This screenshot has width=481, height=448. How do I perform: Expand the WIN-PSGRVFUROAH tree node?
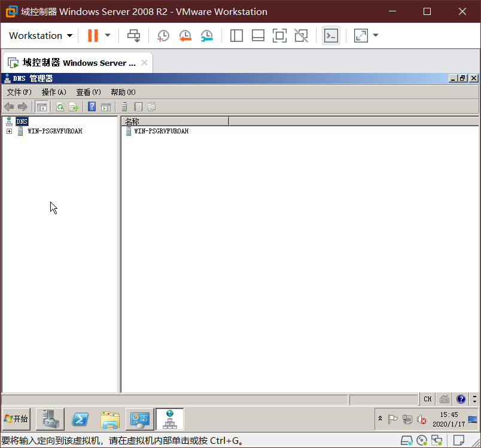click(x=9, y=131)
